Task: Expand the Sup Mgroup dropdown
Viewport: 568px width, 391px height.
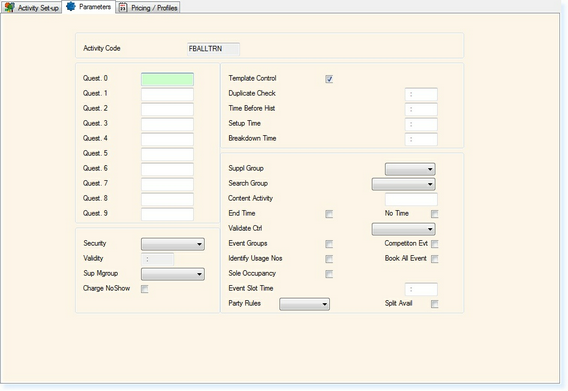Action: pyautogui.click(x=173, y=274)
